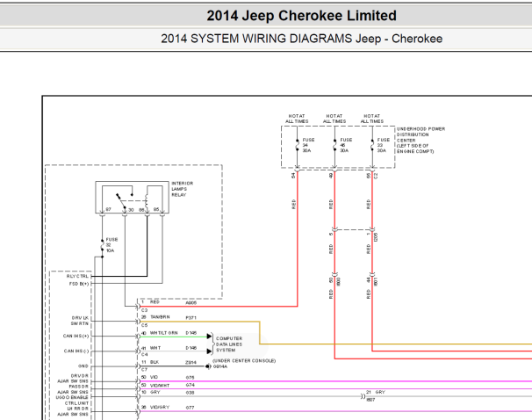This screenshot has width=532, height=420.
Task: Click the INTERIOR LAMPS RELAY label
Action: click(x=183, y=189)
